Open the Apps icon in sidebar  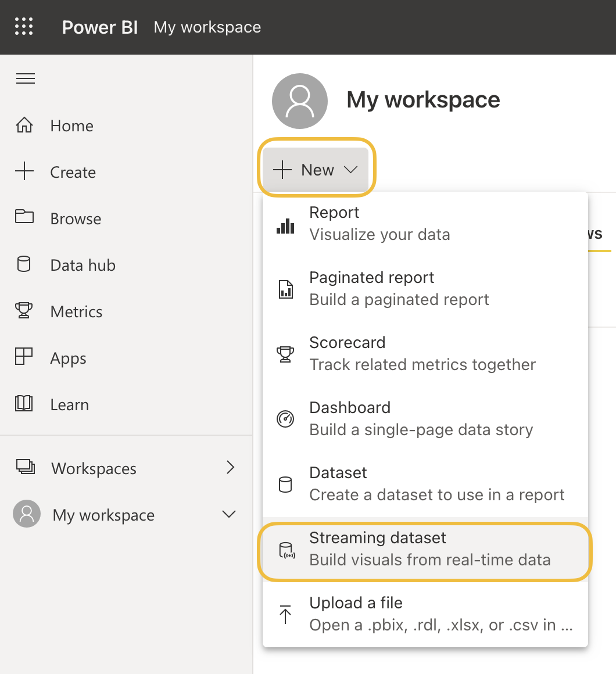[x=24, y=357]
